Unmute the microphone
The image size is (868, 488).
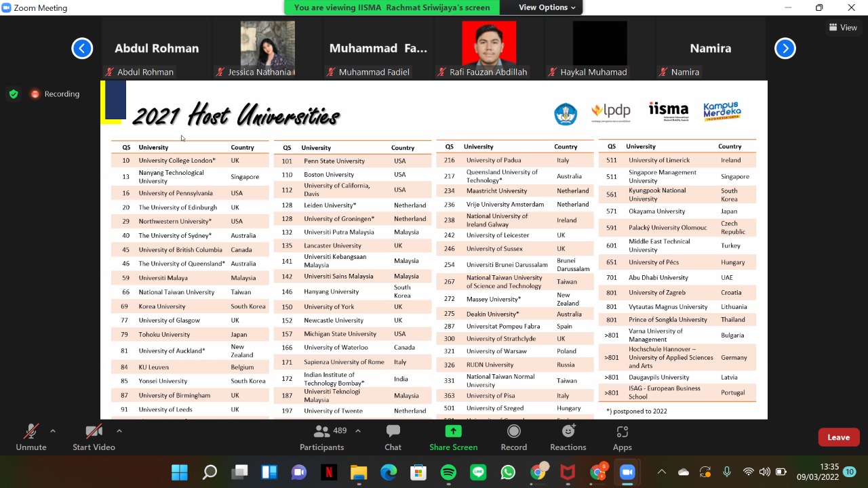tap(31, 437)
